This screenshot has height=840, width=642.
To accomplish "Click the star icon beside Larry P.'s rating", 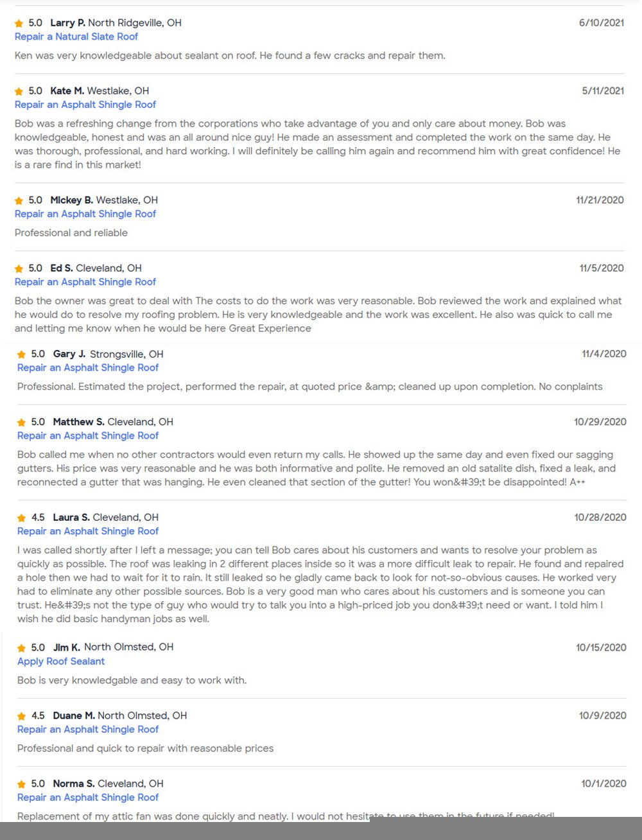I will click(x=19, y=23).
